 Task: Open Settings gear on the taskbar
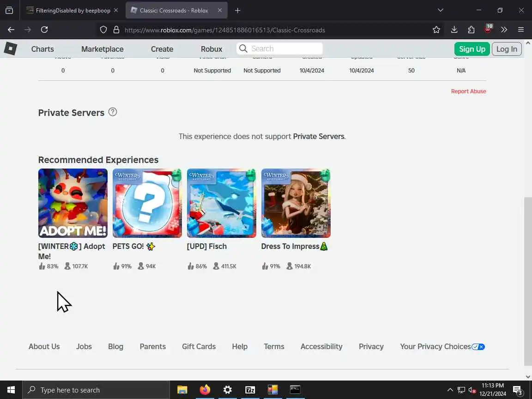[x=227, y=390]
